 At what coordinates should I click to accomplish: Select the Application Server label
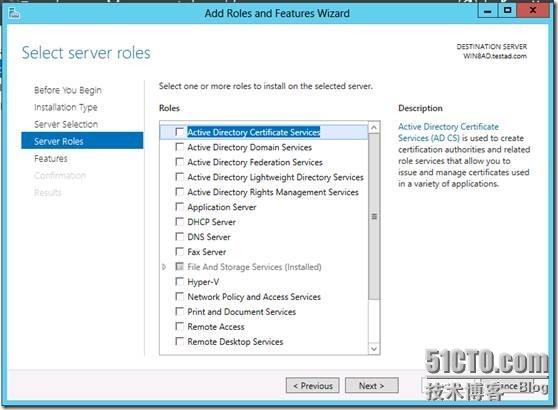[x=222, y=207]
